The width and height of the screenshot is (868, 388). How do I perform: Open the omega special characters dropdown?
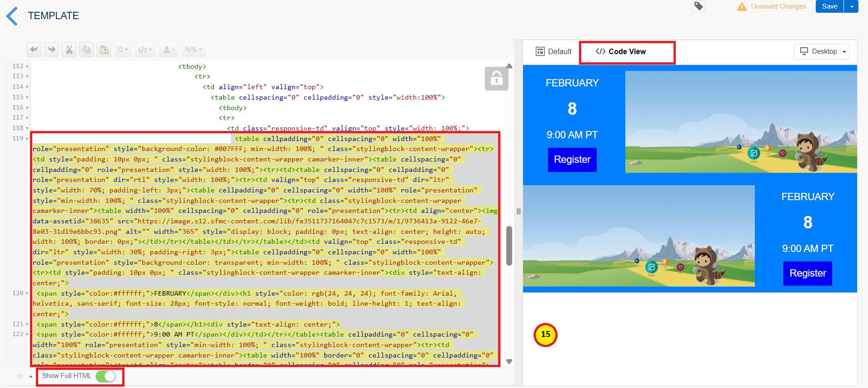pos(123,50)
